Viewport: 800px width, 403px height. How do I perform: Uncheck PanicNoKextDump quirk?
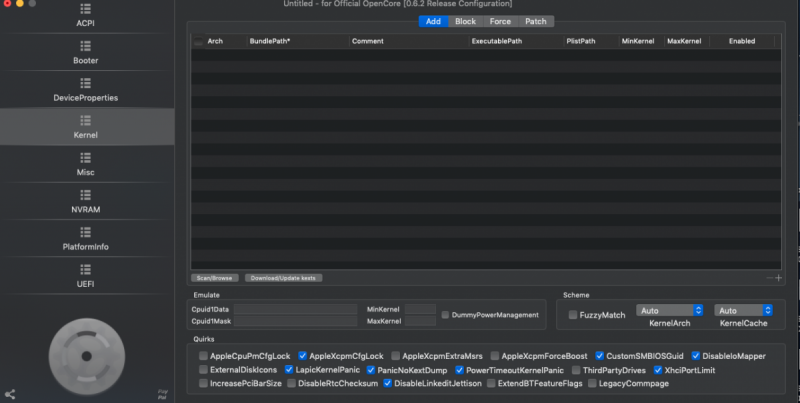[371, 370]
